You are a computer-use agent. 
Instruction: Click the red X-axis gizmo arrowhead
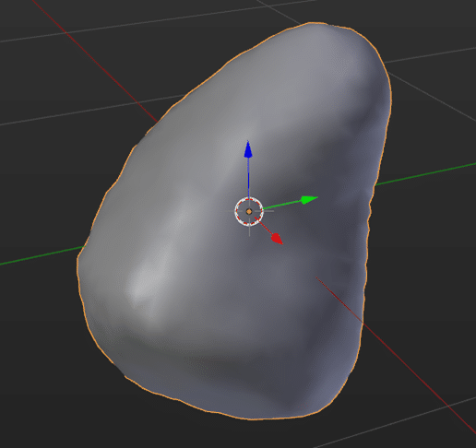pos(277,239)
